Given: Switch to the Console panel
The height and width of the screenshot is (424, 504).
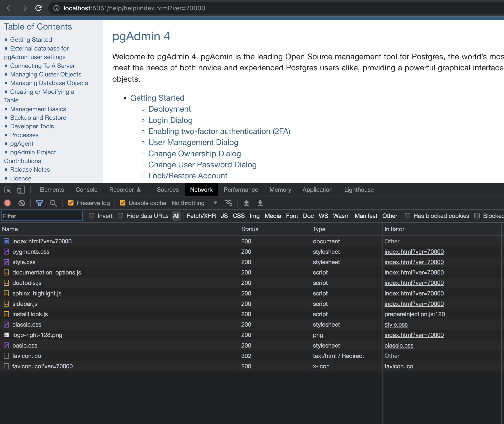Looking at the screenshot, I should coord(86,190).
